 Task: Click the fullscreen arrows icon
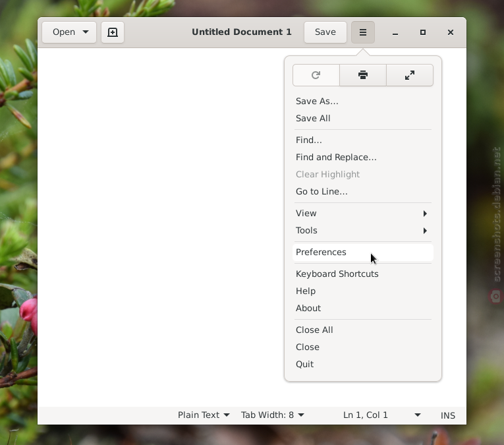coord(410,75)
